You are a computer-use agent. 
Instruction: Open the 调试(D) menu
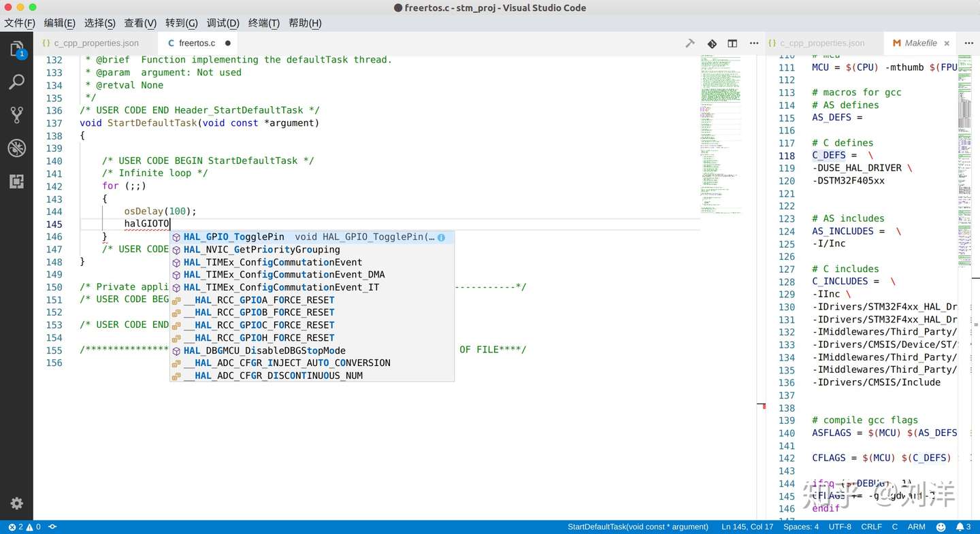[x=223, y=23]
